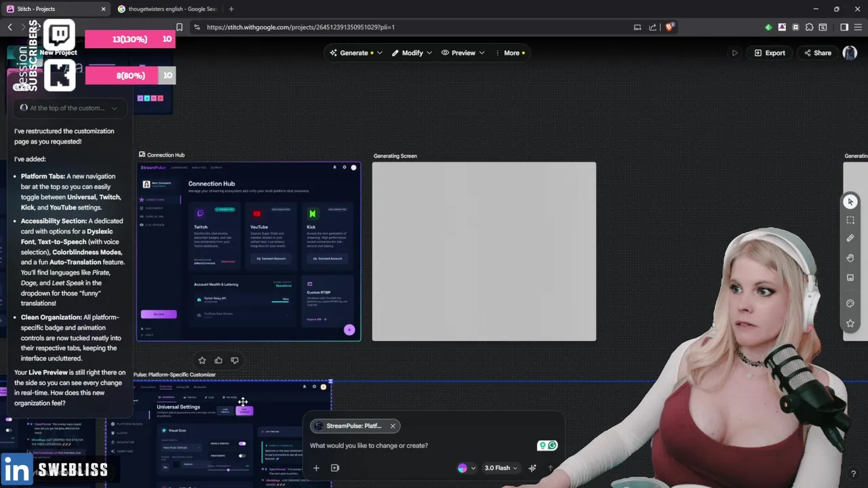Click the voice input waveform icon
868x488 pixels.
point(532,468)
